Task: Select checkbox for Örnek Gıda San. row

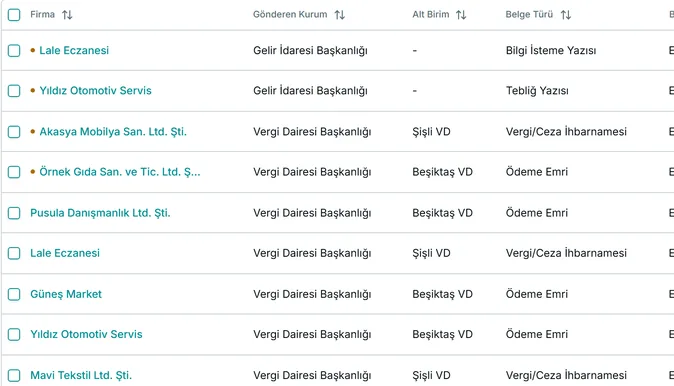Action: tap(14, 172)
